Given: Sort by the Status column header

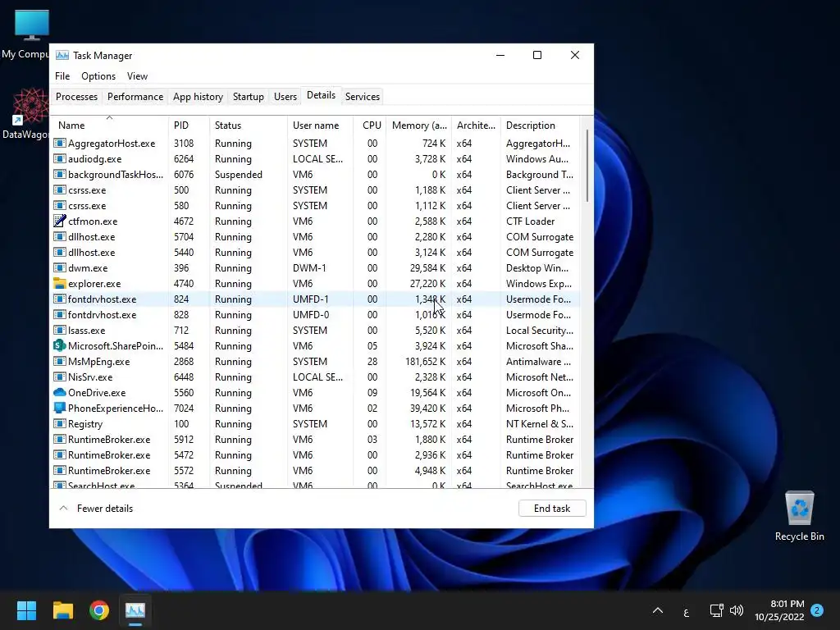Looking at the screenshot, I should 248,125.
